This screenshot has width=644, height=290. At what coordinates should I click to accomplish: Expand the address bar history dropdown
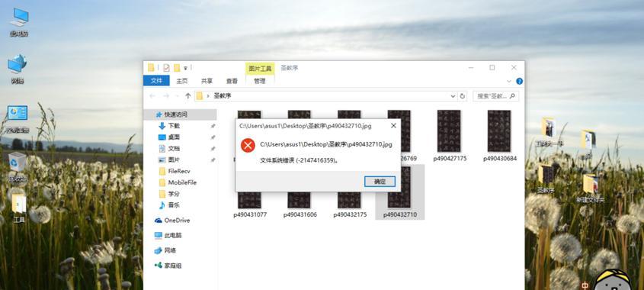point(453,96)
